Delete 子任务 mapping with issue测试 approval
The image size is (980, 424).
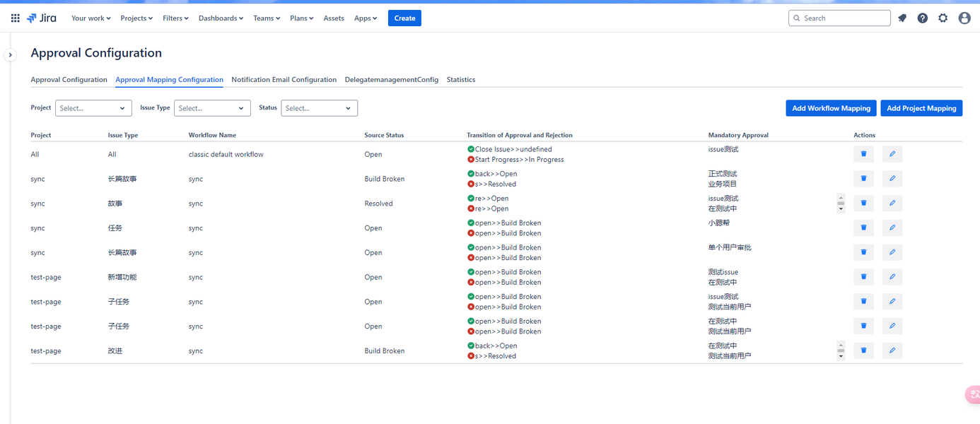pos(863,302)
